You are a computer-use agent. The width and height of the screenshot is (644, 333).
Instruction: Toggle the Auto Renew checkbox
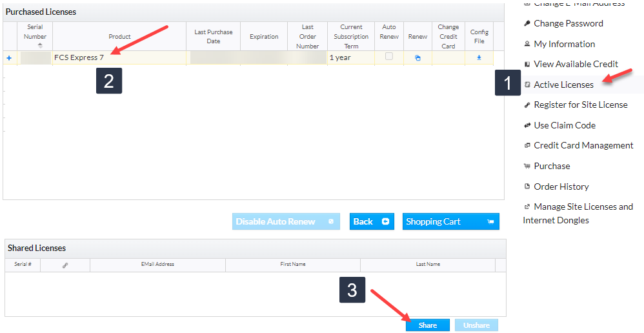click(388, 57)
